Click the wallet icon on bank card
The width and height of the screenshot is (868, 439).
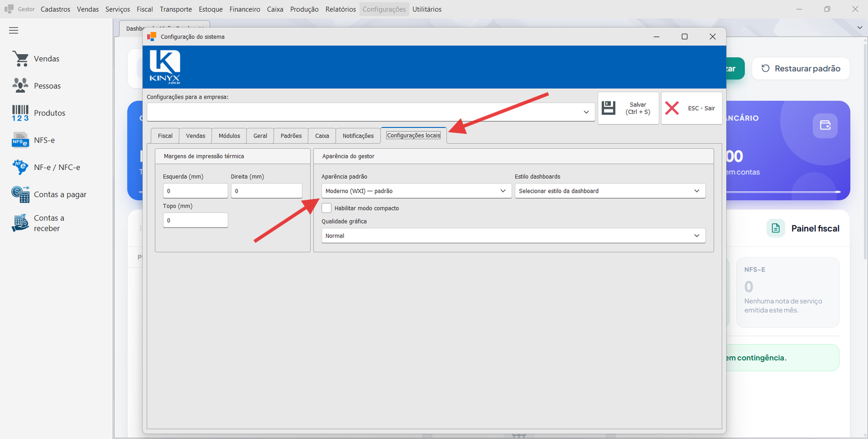click(825, 125)
